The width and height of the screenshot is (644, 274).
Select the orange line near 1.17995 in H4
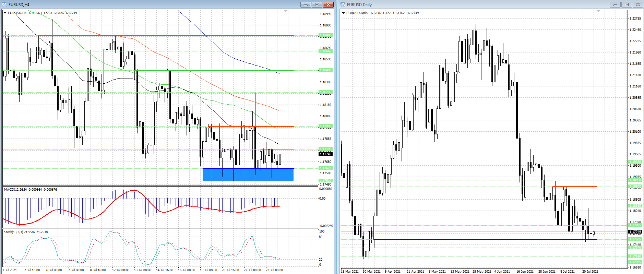pyautogui.click(x=251, y=126)
